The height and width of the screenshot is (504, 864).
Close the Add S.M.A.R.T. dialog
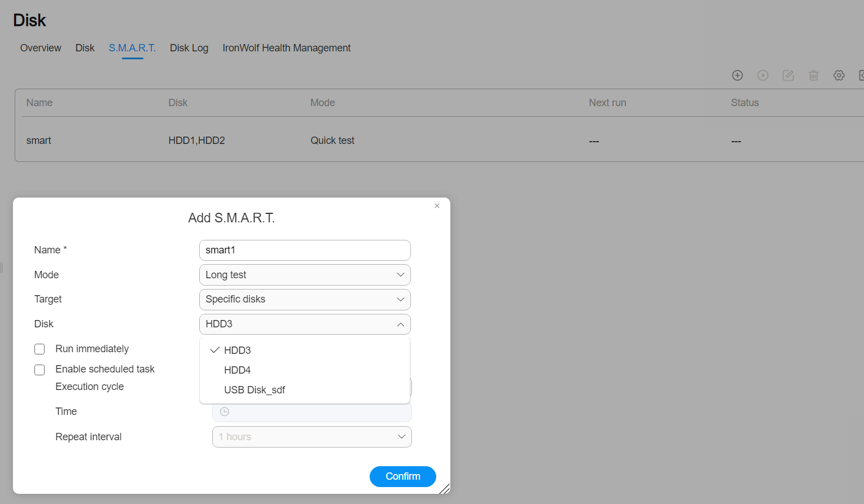pos(437,206)
